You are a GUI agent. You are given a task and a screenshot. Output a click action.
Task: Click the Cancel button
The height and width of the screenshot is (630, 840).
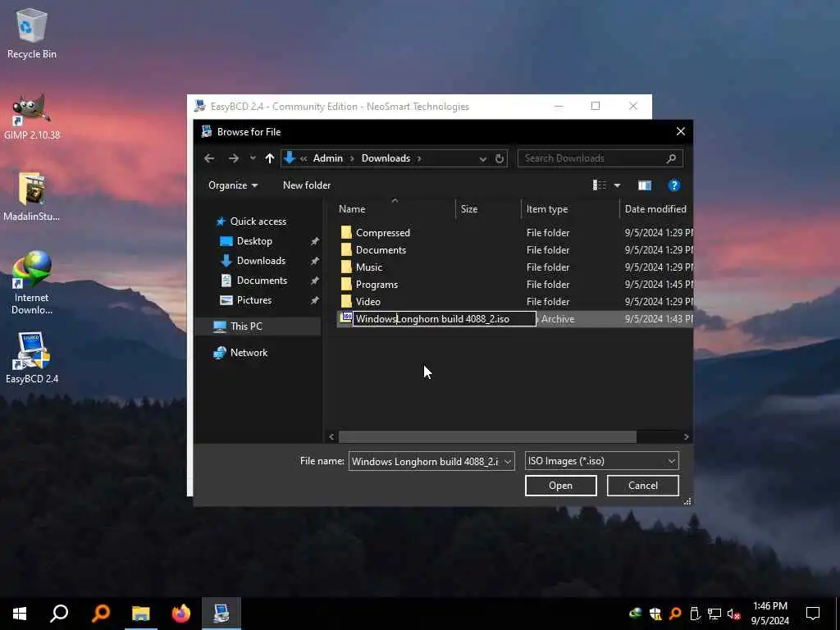click(643, 486)
